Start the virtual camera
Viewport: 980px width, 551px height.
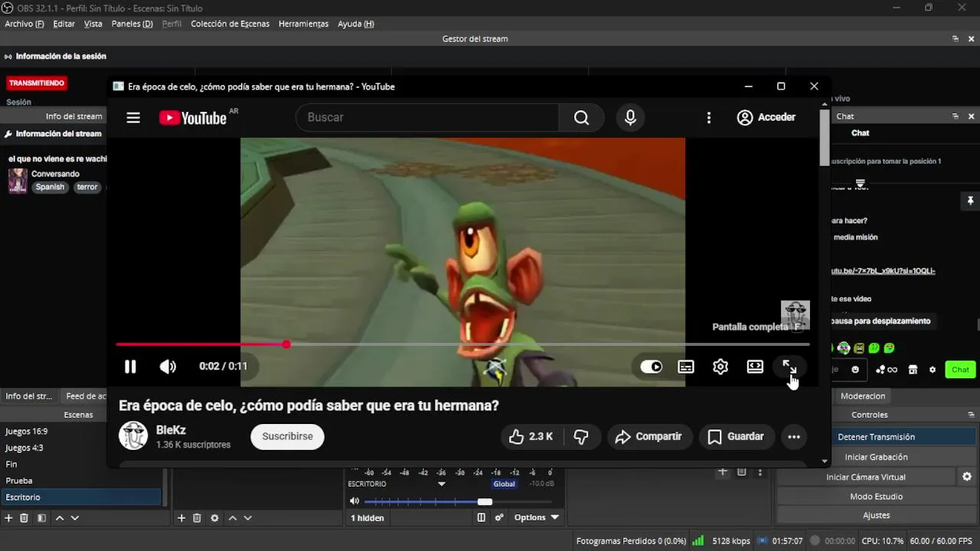[866, 477]
